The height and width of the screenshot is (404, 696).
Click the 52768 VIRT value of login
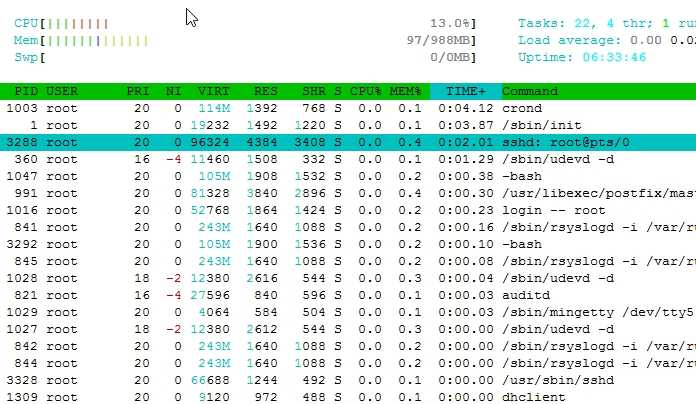(x=210, y=210)
